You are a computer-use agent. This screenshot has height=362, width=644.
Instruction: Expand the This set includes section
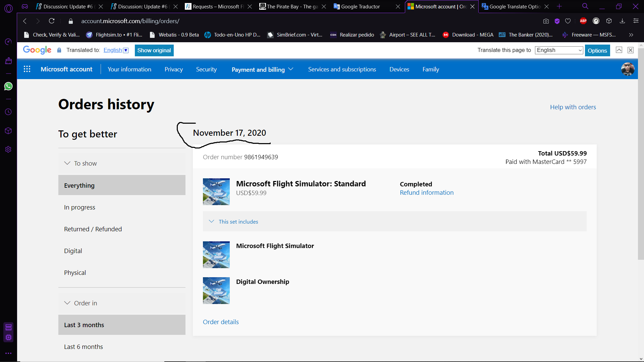click(x=238, y=222)
